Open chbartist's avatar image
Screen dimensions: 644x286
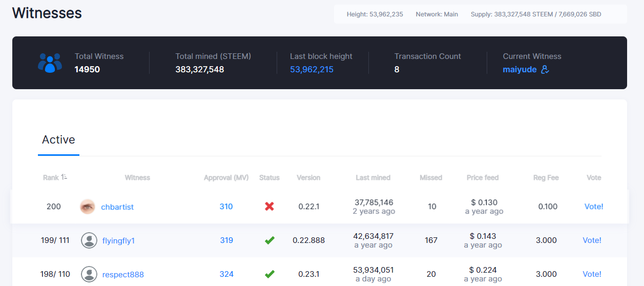coord(88,207)
